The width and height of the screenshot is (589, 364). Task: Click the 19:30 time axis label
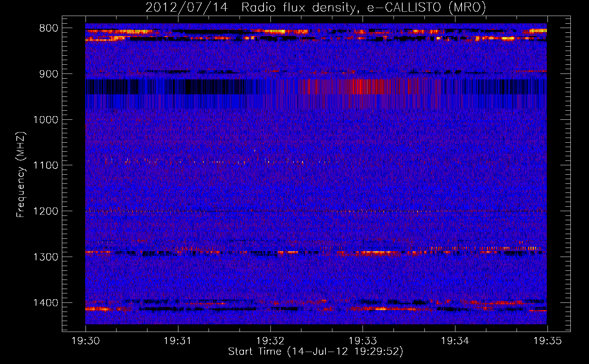(86, 341)
